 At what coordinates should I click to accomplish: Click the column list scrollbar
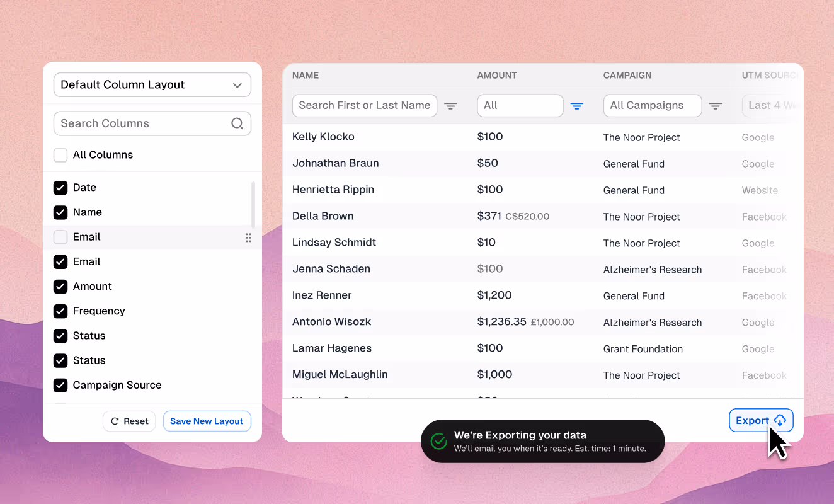pyautogui.click(x=253, y=205)
